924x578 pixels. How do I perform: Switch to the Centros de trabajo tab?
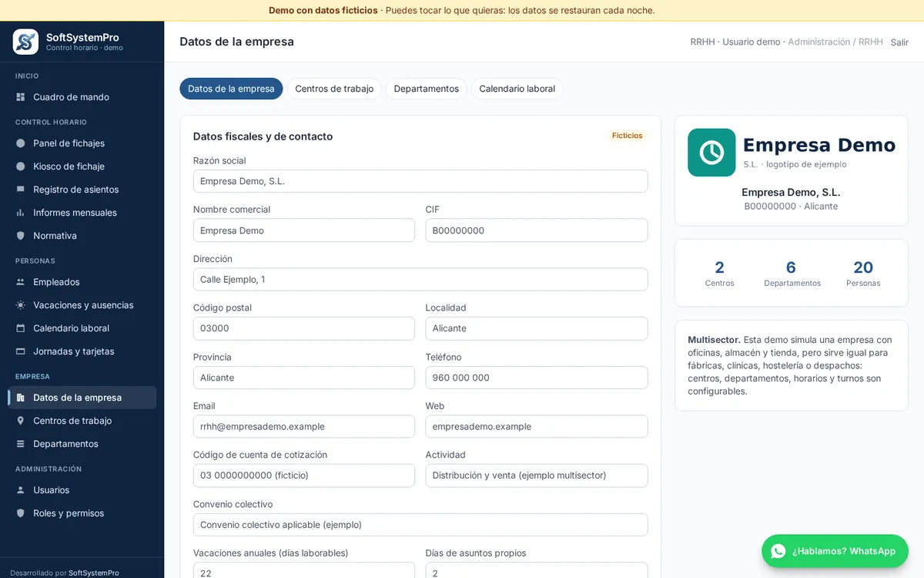334,89
